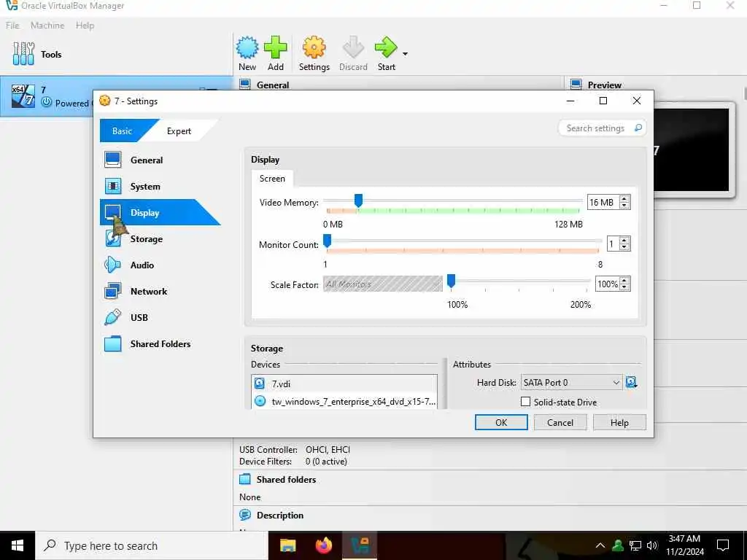Click the Monitor Count slider handle
This screenshot has width=747, height=560.
click(x=327, y=241)
